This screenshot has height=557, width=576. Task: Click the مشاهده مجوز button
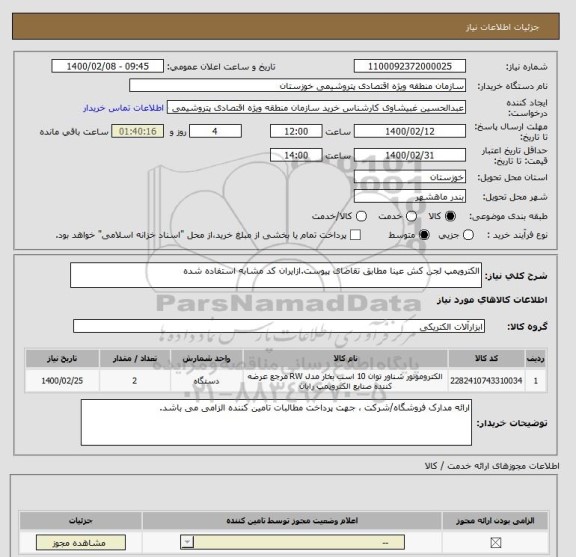click(x=81, y=543)
